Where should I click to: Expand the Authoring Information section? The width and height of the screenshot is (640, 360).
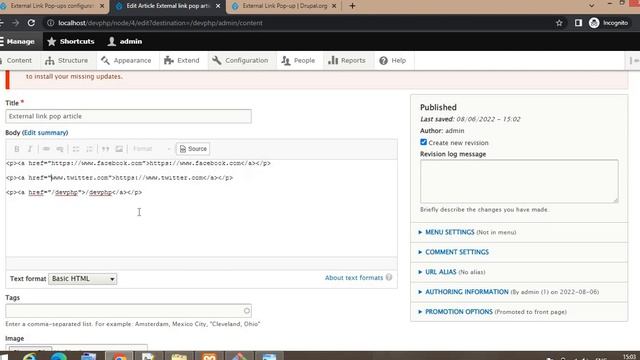click(x=467, y=292)
